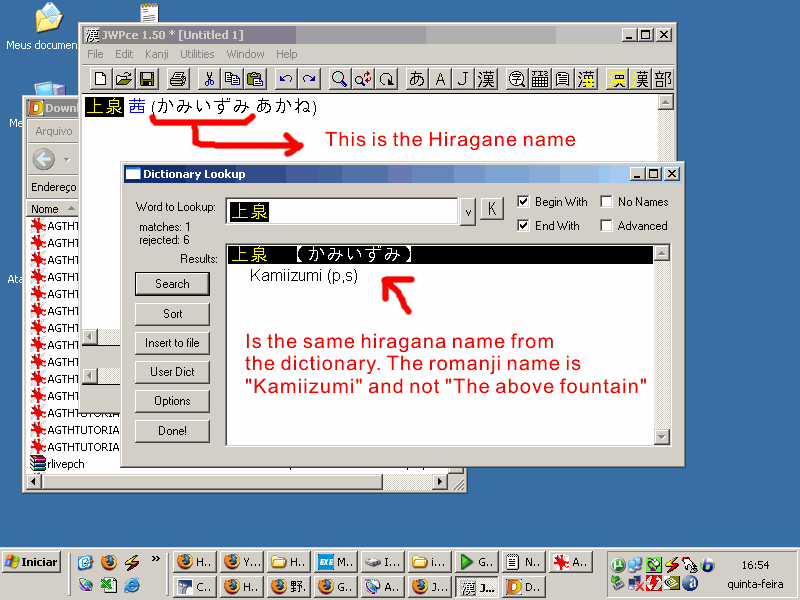
Task: Open the Arquivo menu in explorer window
Action: [54, 131]
